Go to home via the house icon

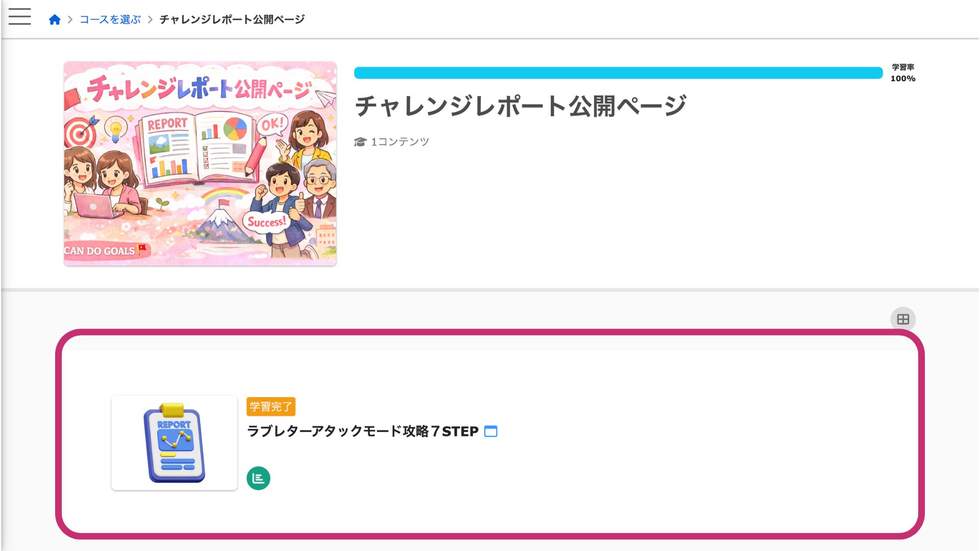pyautogui.click(x=55, y=20)
